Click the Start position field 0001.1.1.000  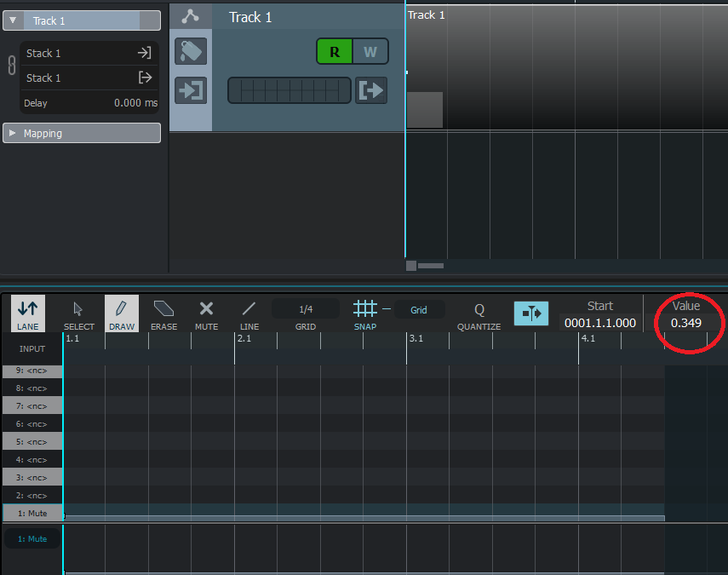[x=600, y=323]
